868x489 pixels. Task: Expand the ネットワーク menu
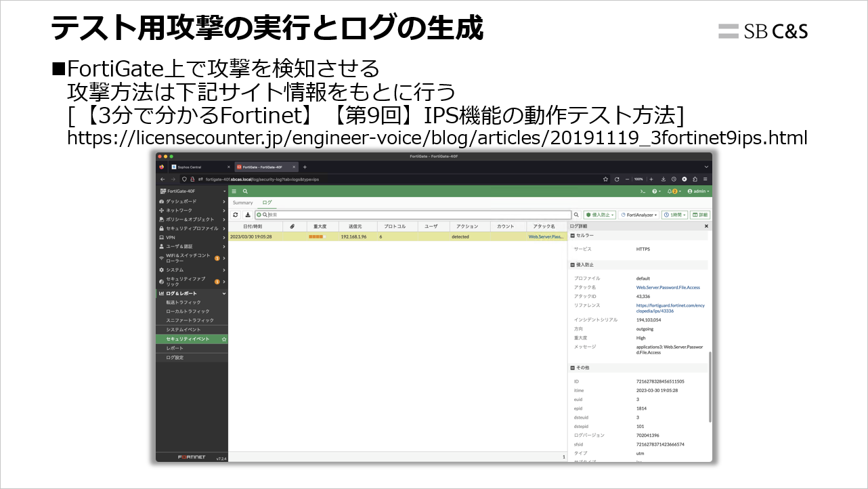tap(192, 211)
